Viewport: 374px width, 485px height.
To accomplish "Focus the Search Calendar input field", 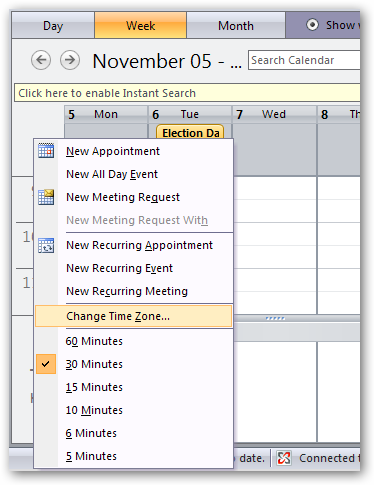I will [304, 60].
